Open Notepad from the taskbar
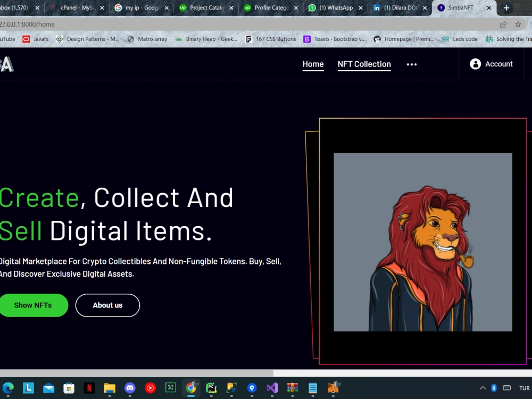The width and height of the screenshot is (532, 399). (313, 387)
